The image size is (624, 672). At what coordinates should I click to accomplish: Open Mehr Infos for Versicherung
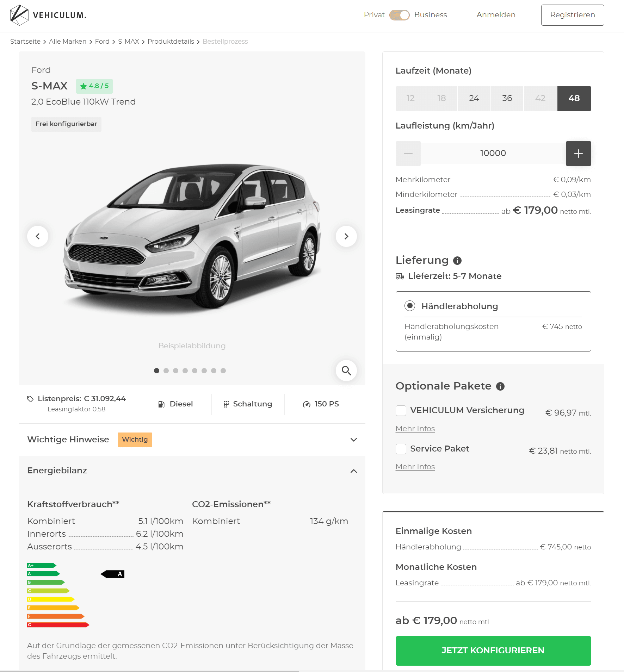coord(415,429)
